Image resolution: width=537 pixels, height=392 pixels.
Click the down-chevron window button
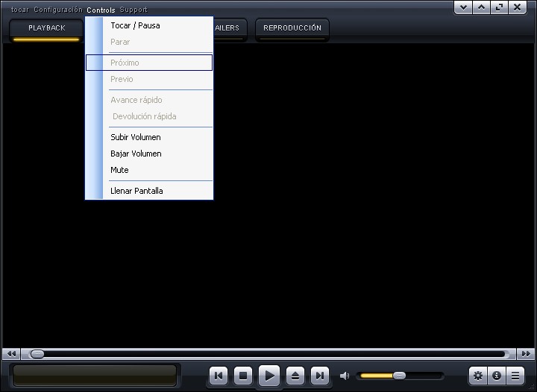point(463,7)
